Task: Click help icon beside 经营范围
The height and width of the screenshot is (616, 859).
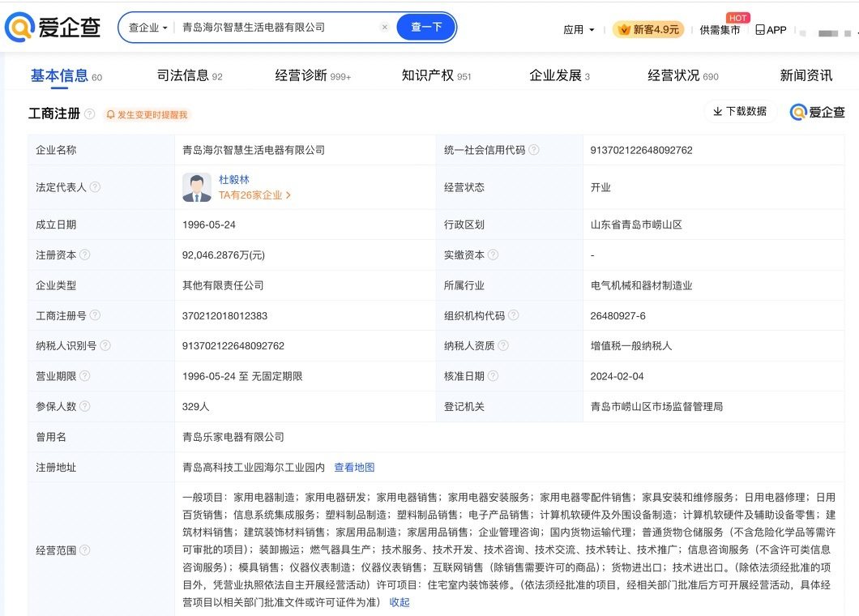Action: coord(84,550)
